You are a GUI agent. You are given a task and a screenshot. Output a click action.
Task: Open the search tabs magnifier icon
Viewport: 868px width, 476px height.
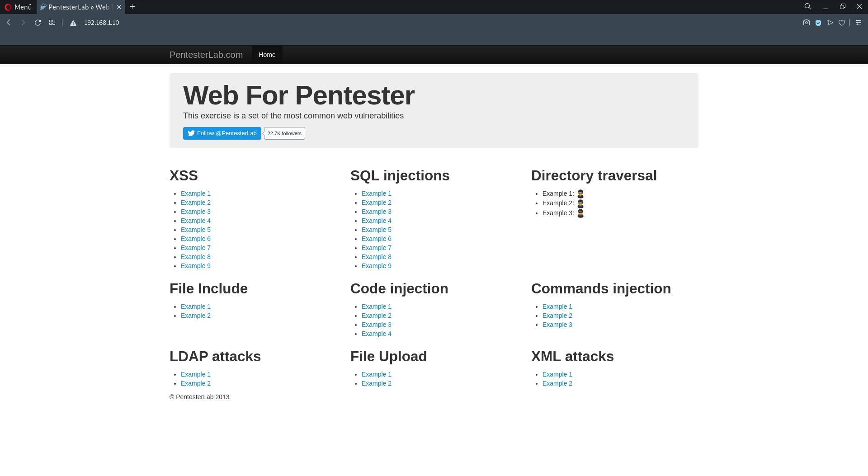808,7
